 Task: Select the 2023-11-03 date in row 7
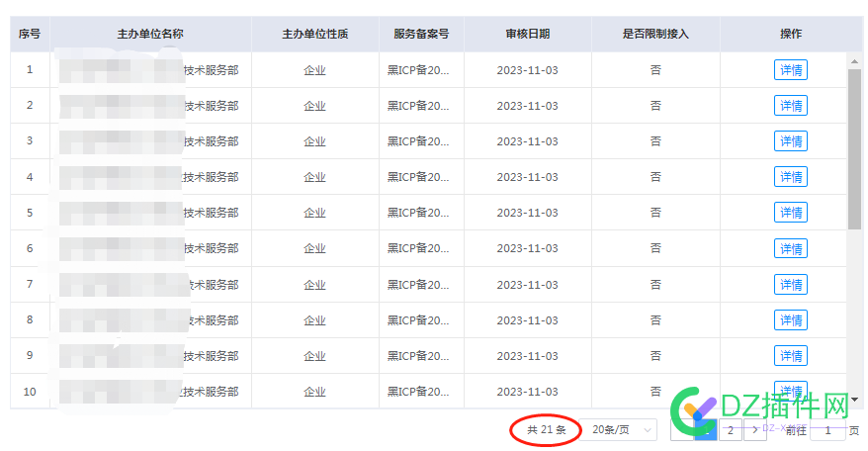tap(528, 285)
